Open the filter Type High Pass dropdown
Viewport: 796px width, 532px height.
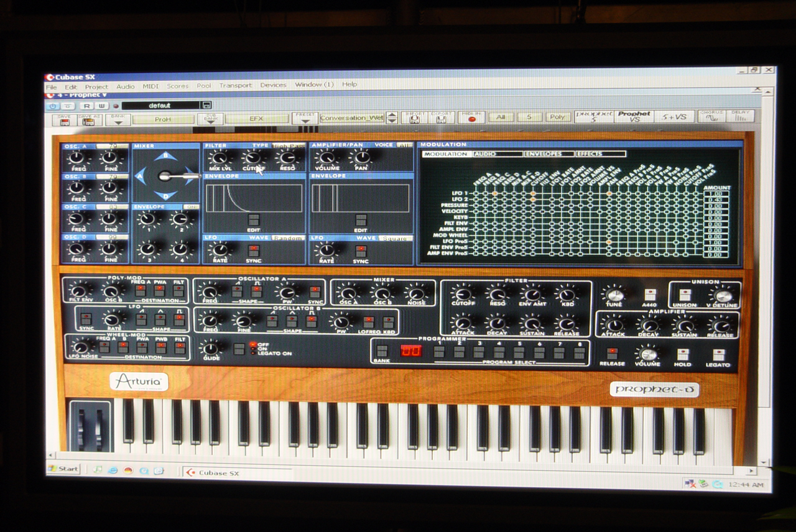point(289,145)
